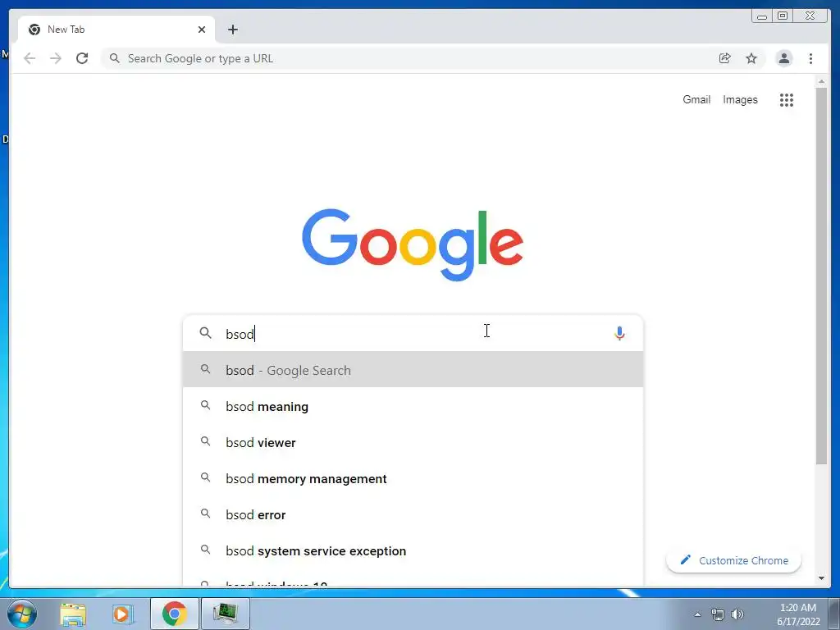Click the browser forward arrow
This screenshot has width=840, height=630.
click(x=56, y=58)
